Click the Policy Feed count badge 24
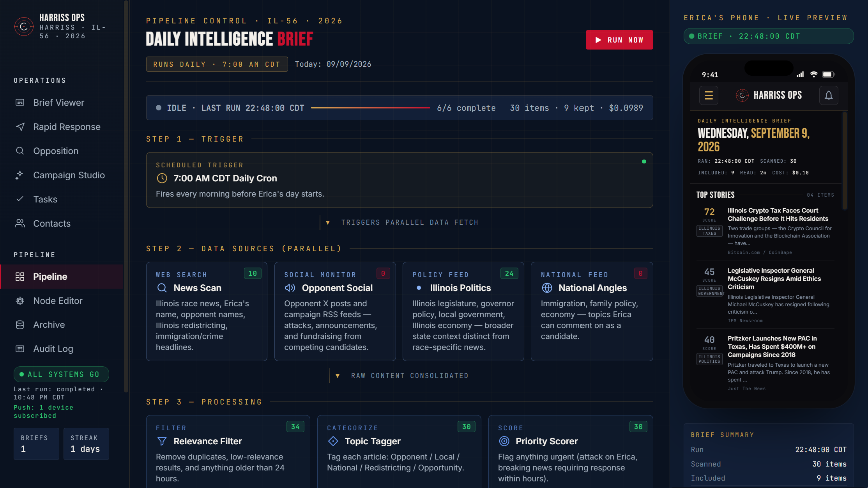Screen dimensions: 868x488 coord(509,273)
